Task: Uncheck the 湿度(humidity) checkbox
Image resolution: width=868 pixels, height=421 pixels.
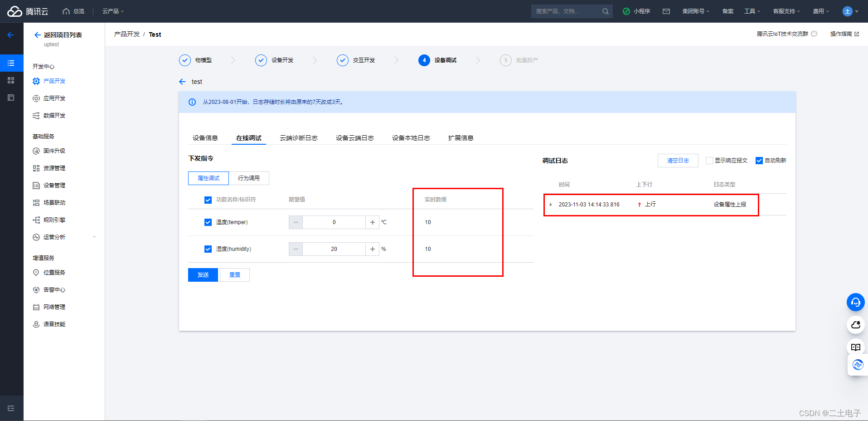Action: click(x=208, y=249)
